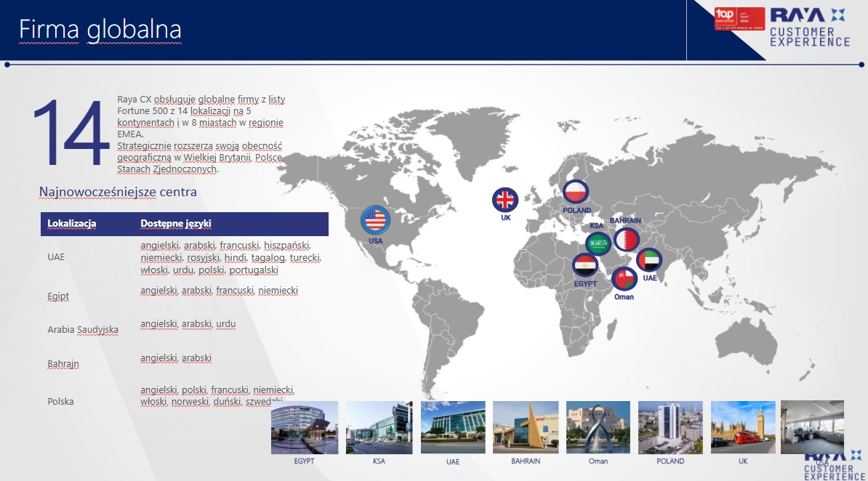Select the "Lokalizacja" table column header
This screenshot has height=481, width=868.
(x=72, y=224)
